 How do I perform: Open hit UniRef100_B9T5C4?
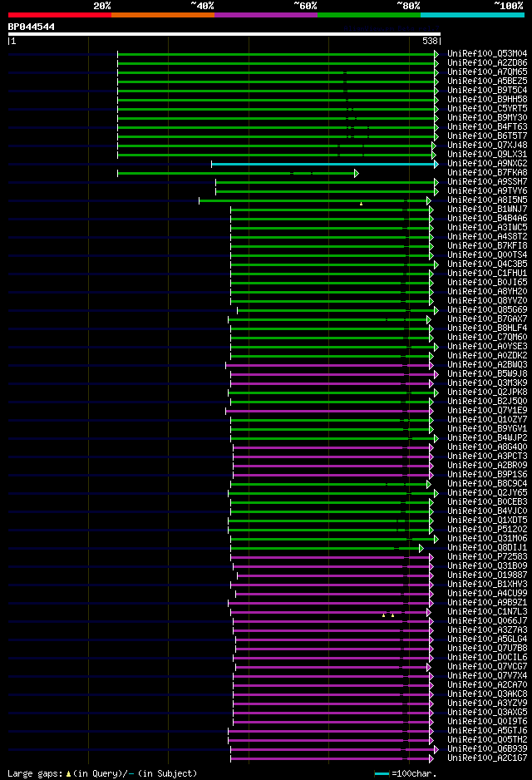(x=487, y=90)
